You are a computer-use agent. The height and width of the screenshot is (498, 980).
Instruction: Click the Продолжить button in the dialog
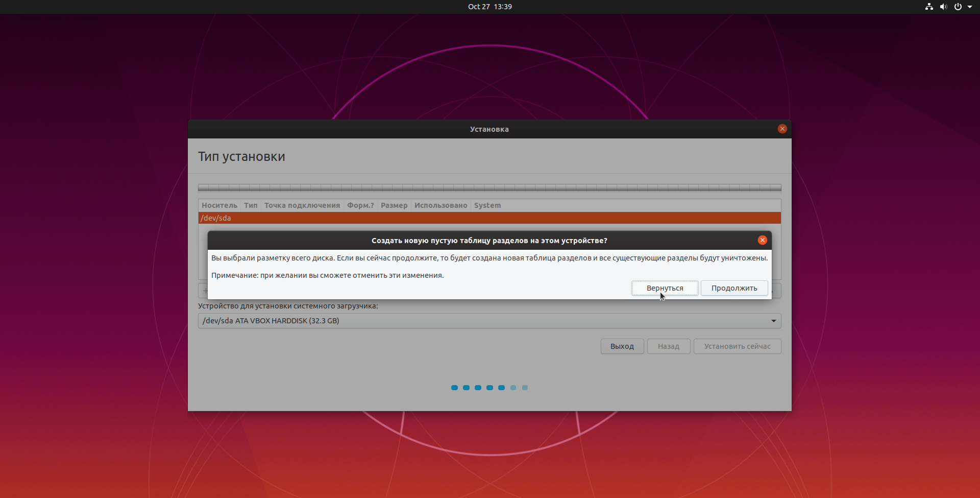click(734, 288)
